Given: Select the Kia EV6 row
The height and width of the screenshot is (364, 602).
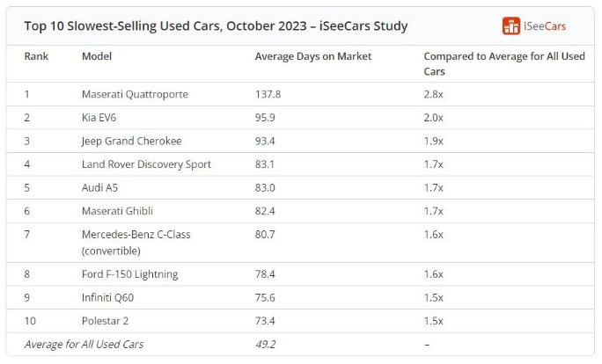Looking at the screenshot, I should click(103, 118).
